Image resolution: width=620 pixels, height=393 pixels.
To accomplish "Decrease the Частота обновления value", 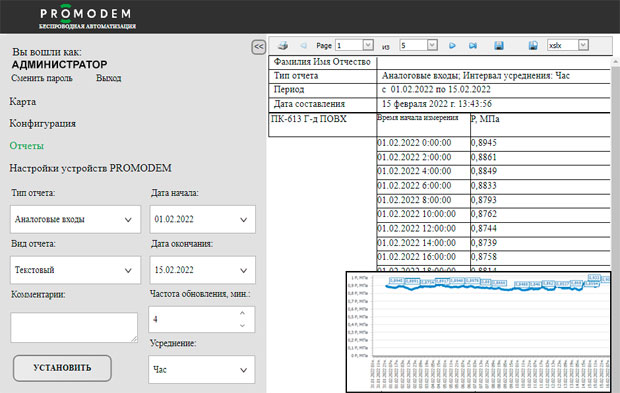I will coord(242,325).
